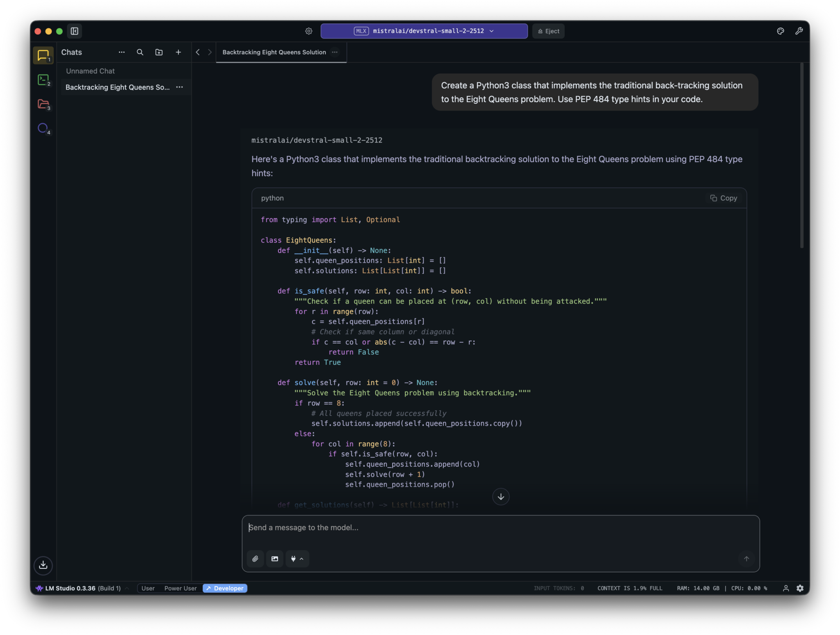Viewport: 840px width, 635px height.
Task: Open the Chats overflow ellipsis menu
Action: (121, 52)
